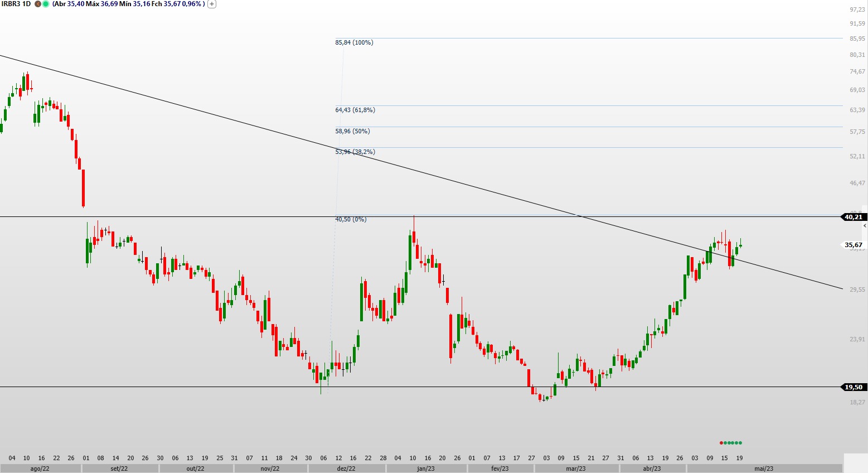Click the green status circle beside the ticker
The image size is (868, 473).
click(x=45, y=4)
